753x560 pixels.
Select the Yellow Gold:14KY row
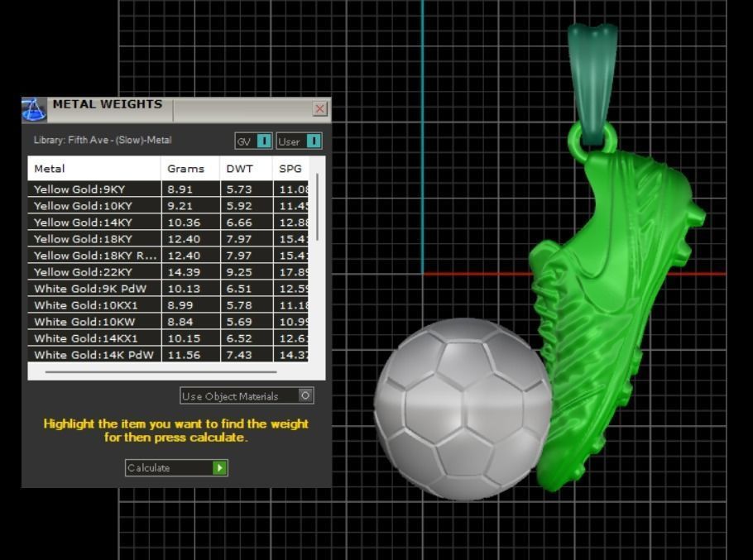(x=168, y=223)
